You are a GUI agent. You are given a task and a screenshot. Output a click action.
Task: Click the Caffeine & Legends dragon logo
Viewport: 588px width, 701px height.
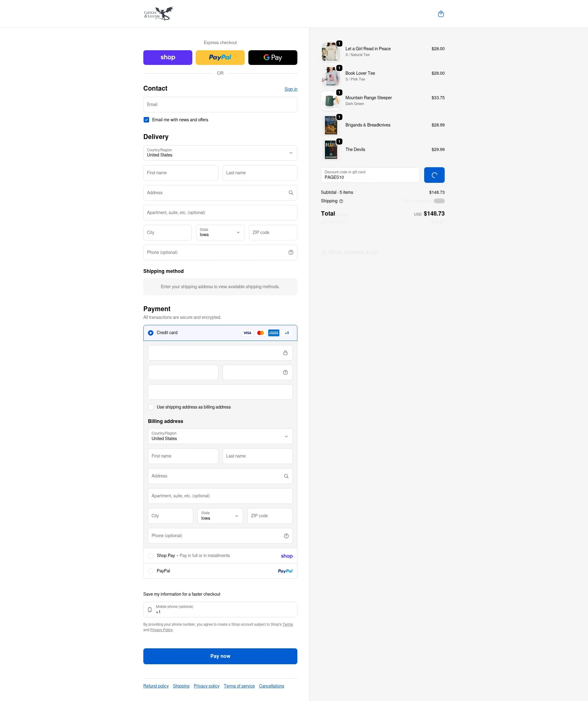[158, 13]
